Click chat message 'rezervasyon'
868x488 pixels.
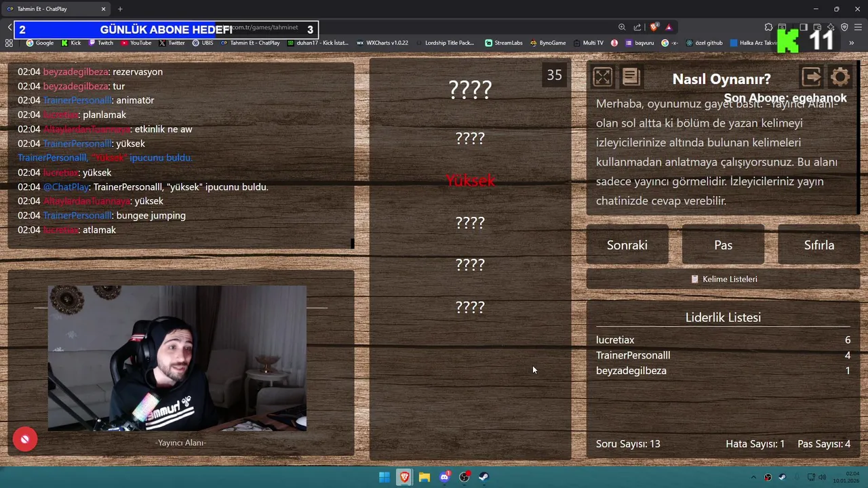138,71
